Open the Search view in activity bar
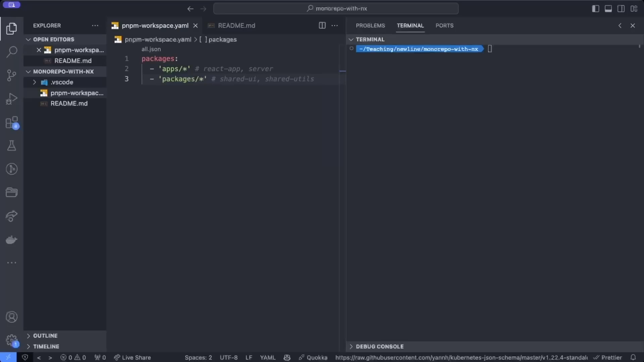 click(x=12, y=52)
